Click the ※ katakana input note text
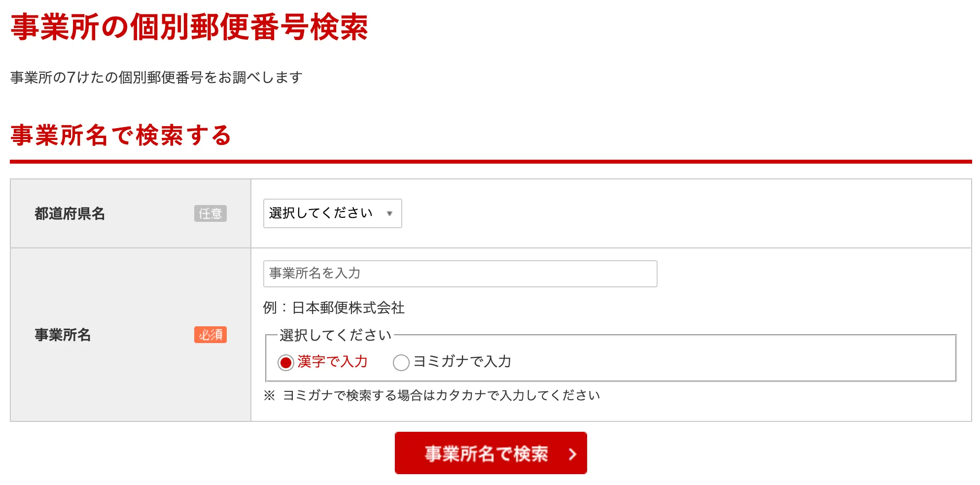The height and width of the screenshot is (485, 980). pyautogui.click(x=432, y=395)
